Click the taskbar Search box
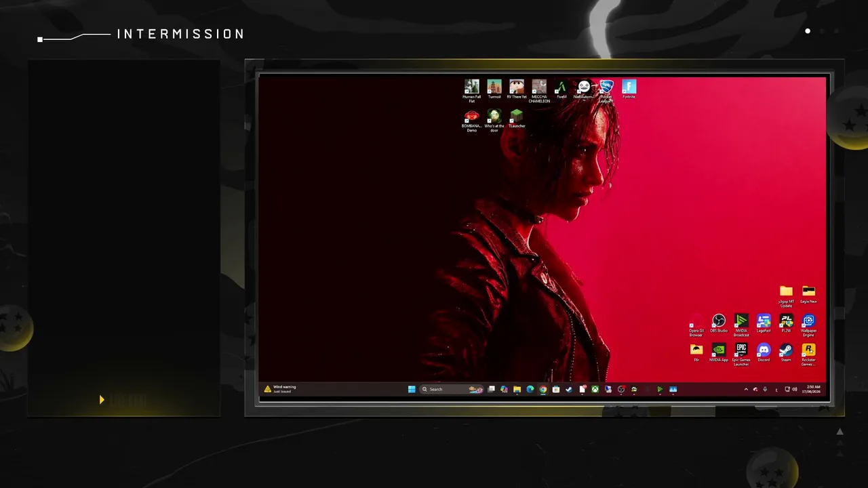This screenshot has width=868, height=488. [x=452, y=389]
